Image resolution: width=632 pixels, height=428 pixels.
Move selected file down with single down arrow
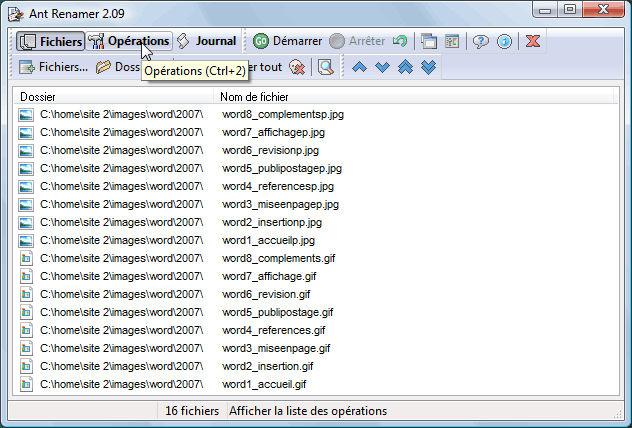pos(382,67)
